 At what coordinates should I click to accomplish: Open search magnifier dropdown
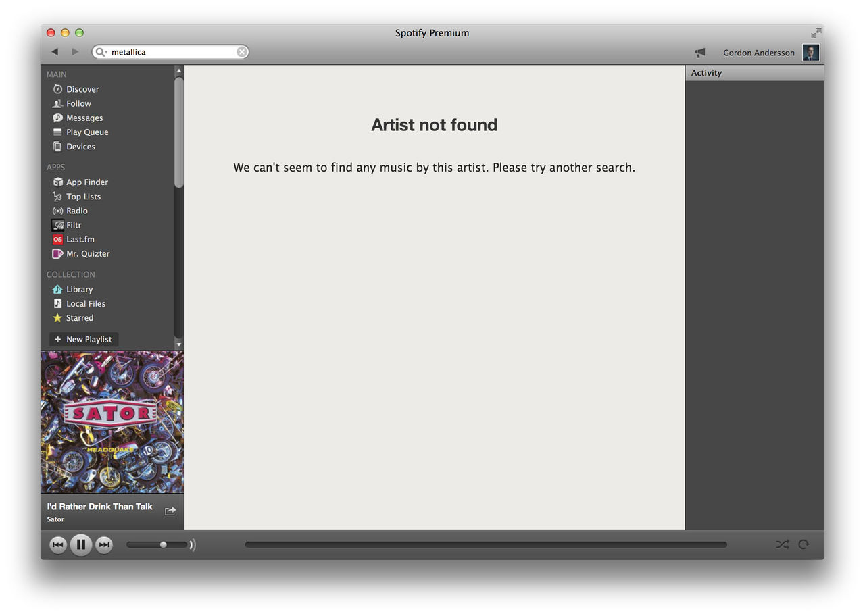pos(101,52)
